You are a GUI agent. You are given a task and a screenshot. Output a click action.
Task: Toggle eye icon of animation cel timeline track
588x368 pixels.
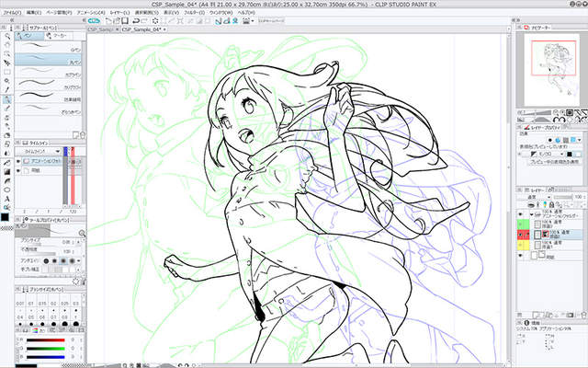pyautogui.click(x=20, y=161)
